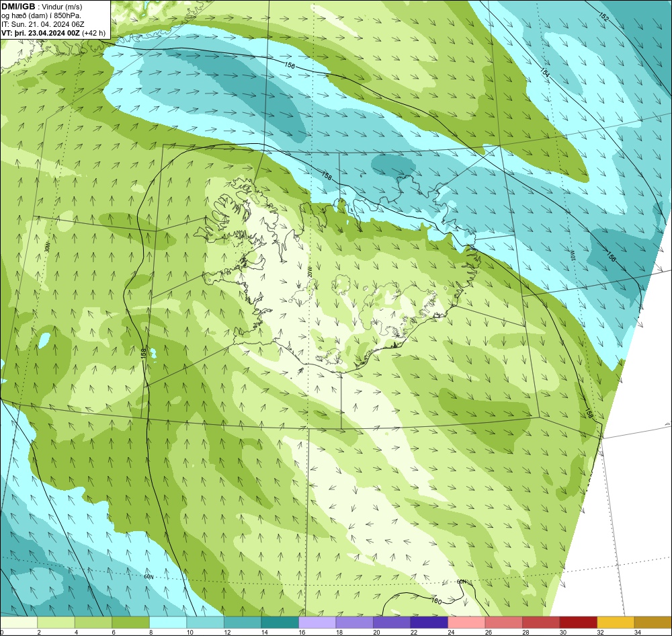Click the "30W" longitude label
Viewport: 672px width, 636px height.
point(47,247)
